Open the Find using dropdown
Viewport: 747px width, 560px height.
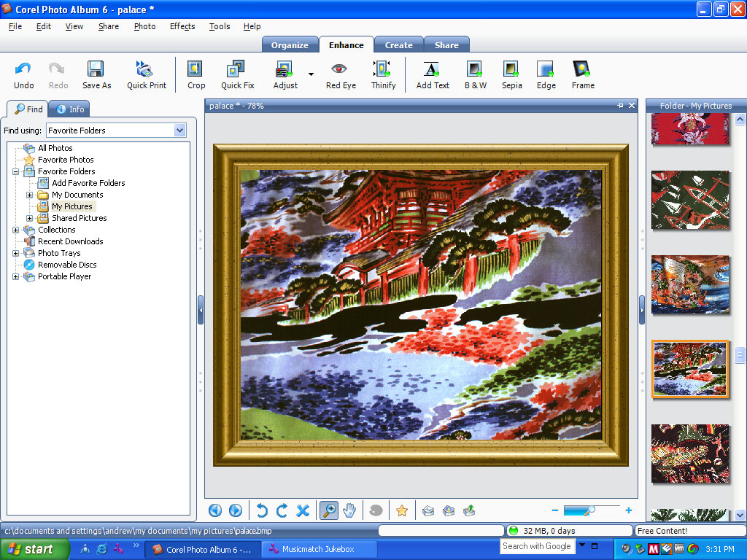click(x=179, y=131)
